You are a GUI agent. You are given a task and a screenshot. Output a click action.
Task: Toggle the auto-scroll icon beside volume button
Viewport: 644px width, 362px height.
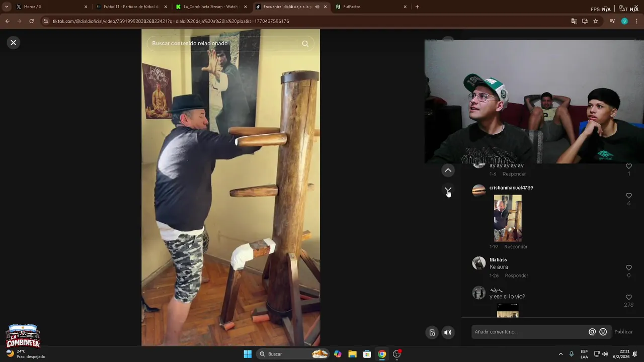(x=432, y=332)
